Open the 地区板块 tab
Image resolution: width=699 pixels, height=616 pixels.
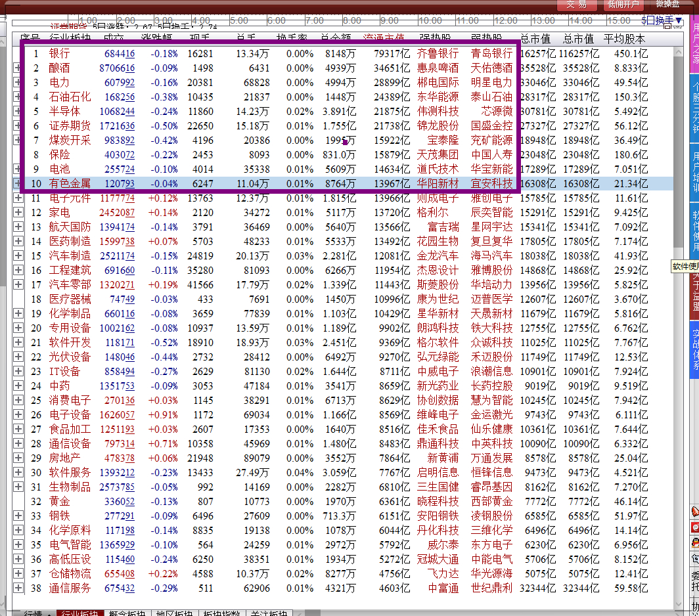[x=174, y=613]
